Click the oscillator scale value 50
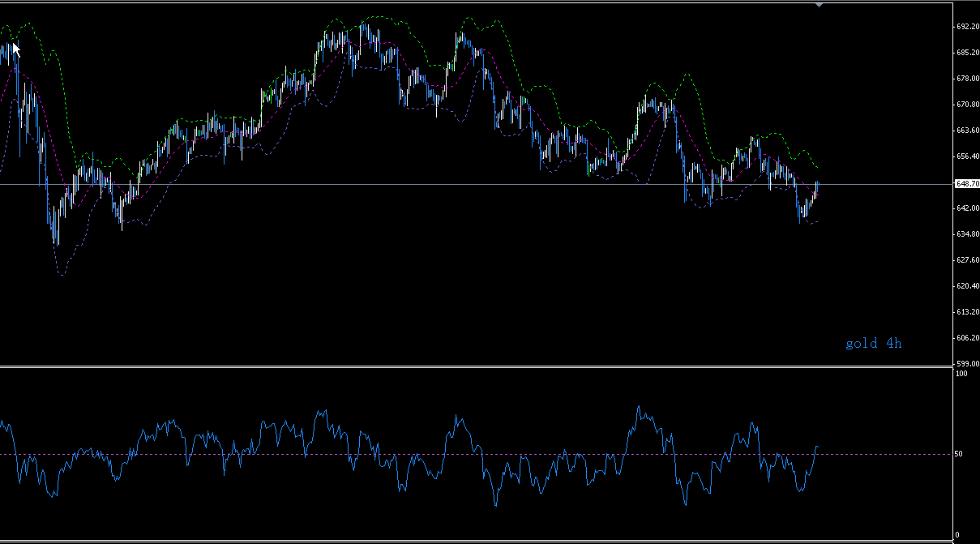Screen dimensions: 980x544 point(959,454)
